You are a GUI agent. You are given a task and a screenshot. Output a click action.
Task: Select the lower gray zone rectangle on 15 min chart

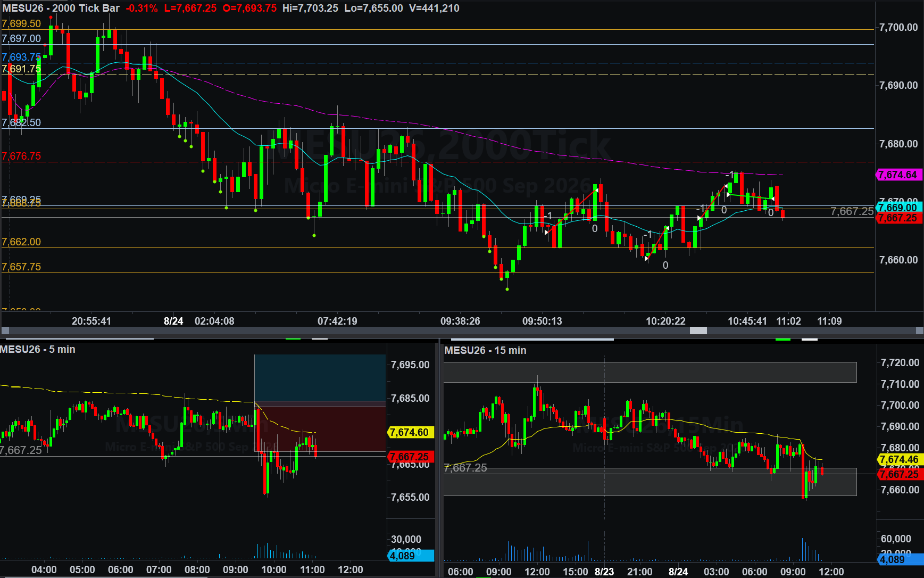pos(650,482)
